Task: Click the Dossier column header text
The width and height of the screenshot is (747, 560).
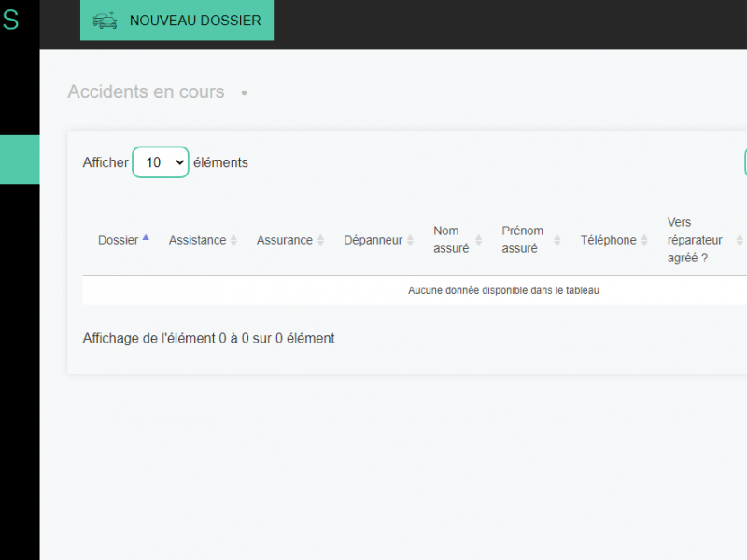Action: [118, 240]
